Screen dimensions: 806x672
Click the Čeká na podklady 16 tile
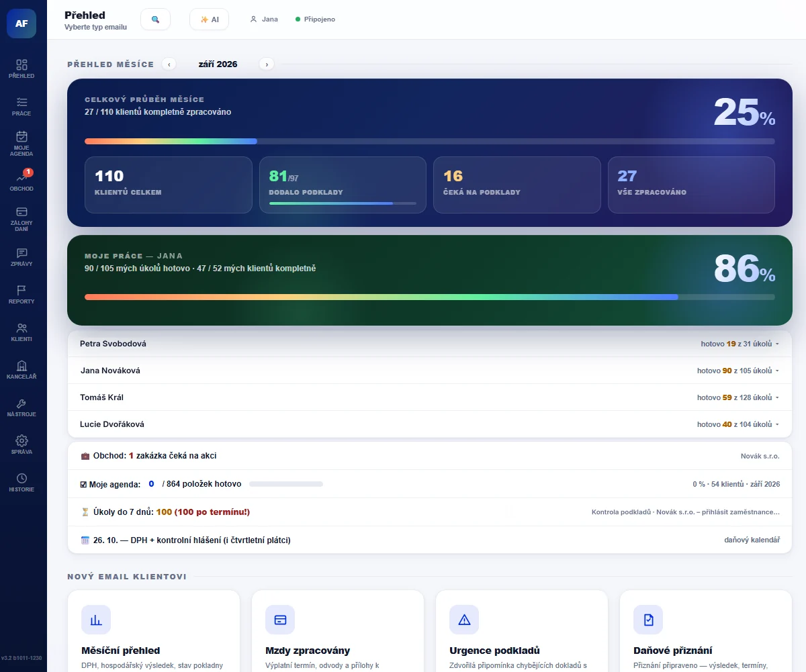[x=517, y=185]
